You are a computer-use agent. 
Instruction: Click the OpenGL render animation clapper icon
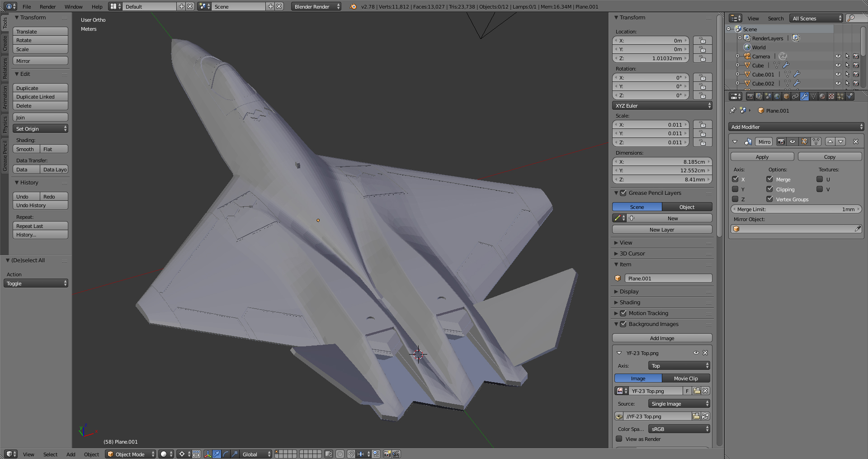point(396,454)
